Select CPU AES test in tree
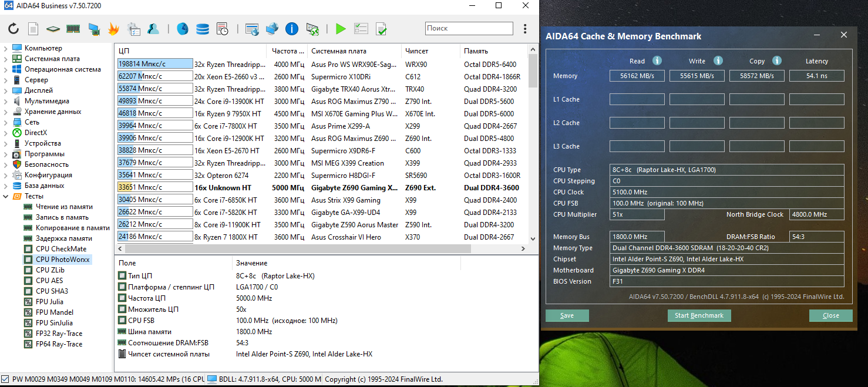Screen dimensions: 868x387 [49, 280]
